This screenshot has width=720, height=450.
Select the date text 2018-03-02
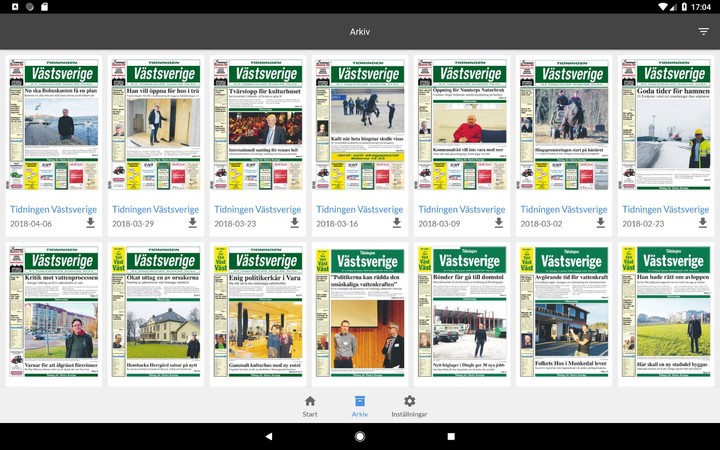(x=541, y=224)
